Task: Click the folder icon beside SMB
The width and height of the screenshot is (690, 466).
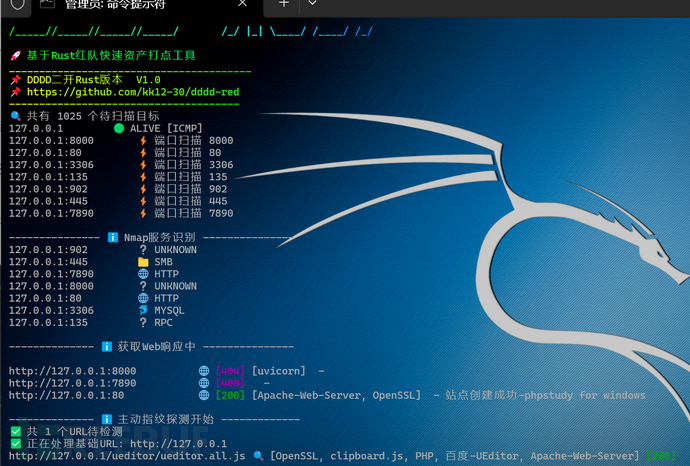Action: 143,262
